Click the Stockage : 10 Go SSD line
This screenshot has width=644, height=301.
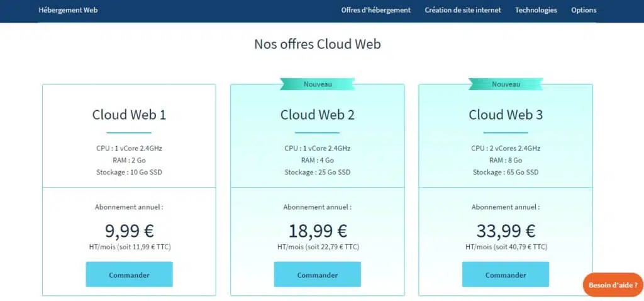(129, 172)
